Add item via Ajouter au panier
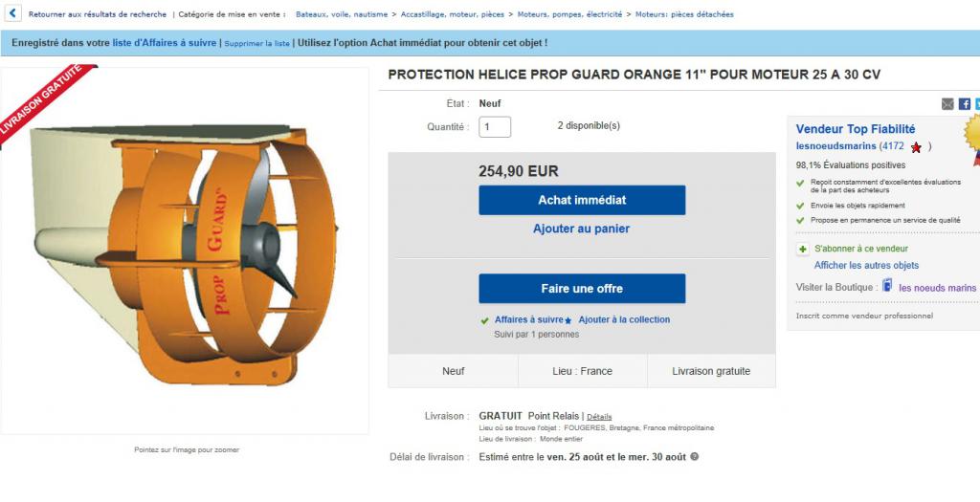 click(581, 229)
